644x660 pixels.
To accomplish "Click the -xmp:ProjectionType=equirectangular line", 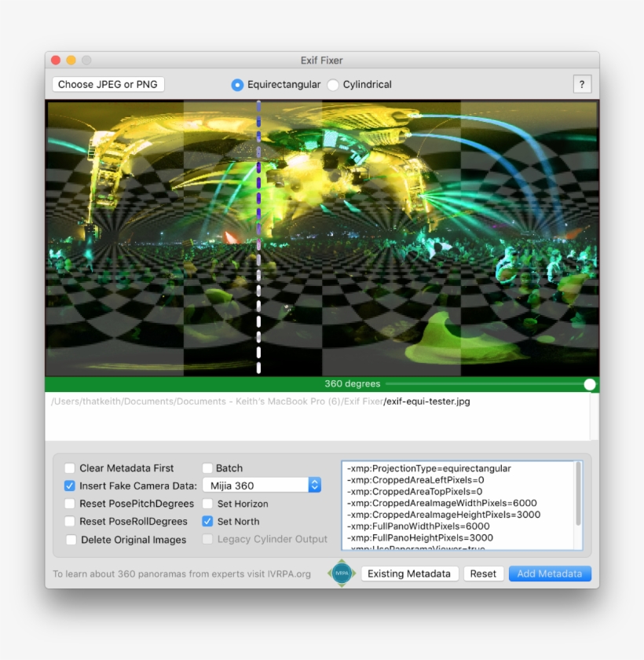I will coord(429,468).
